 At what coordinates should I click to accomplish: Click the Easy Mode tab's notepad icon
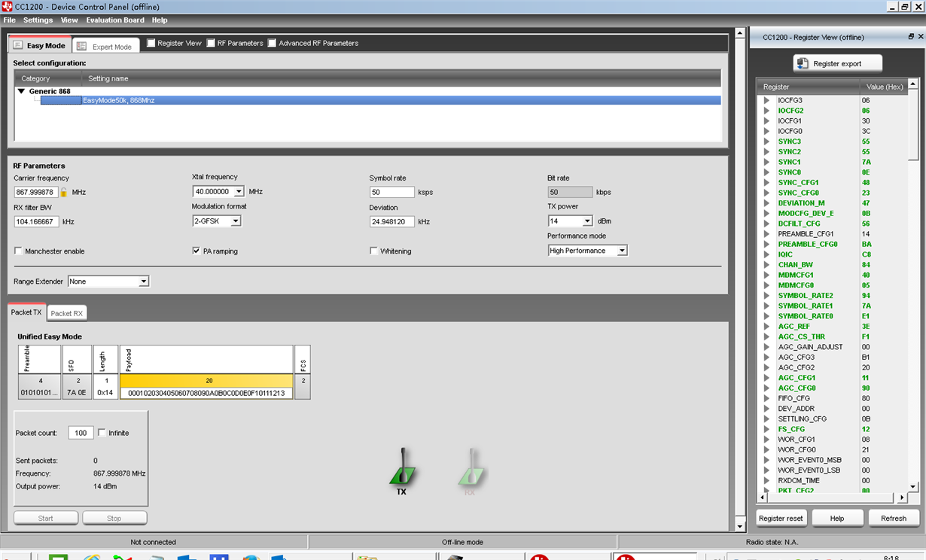point(18,45)
